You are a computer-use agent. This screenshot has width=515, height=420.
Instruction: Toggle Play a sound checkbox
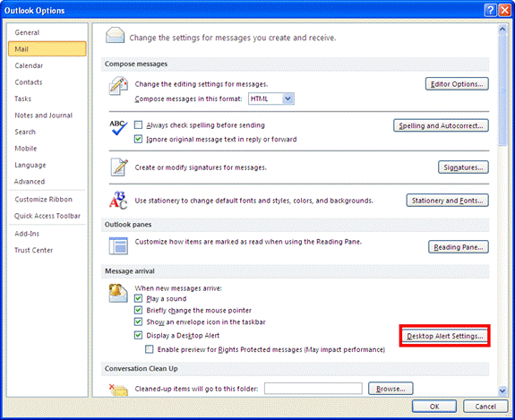[x=138, y=298]
